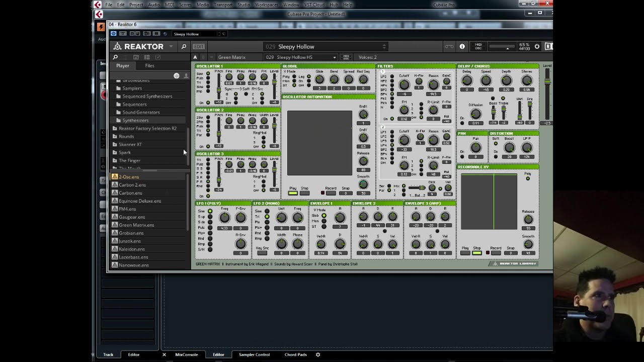This screenshot has width=644, height=362.
Task: Click the small sidebar search magnifier icon
Action: (x=115, y=57)
